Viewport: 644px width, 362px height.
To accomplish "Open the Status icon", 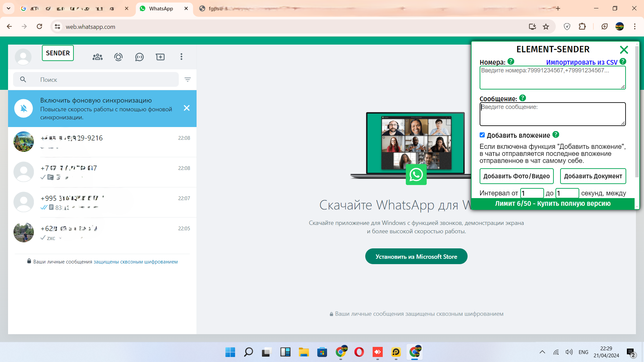I will tap(118, 57).
